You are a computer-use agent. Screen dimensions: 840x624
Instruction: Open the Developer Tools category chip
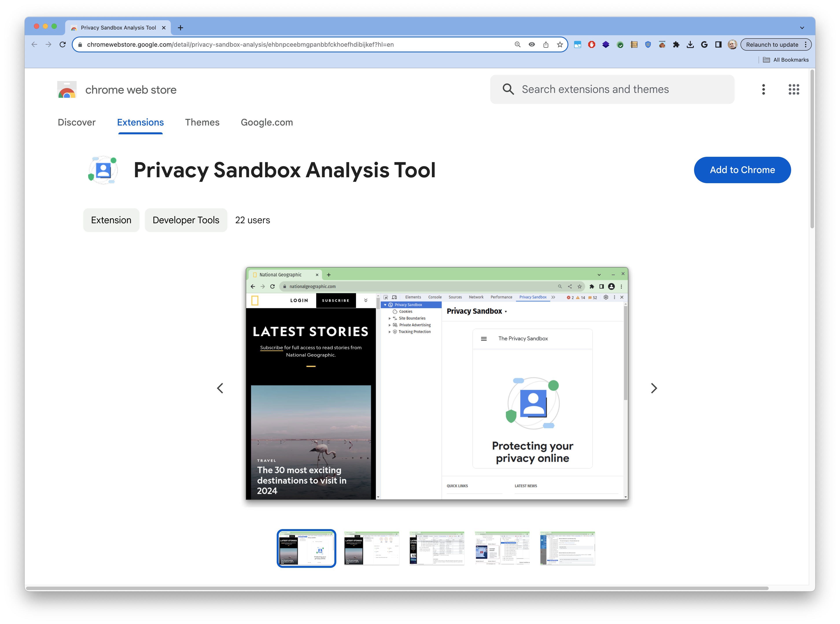(186, 220)
